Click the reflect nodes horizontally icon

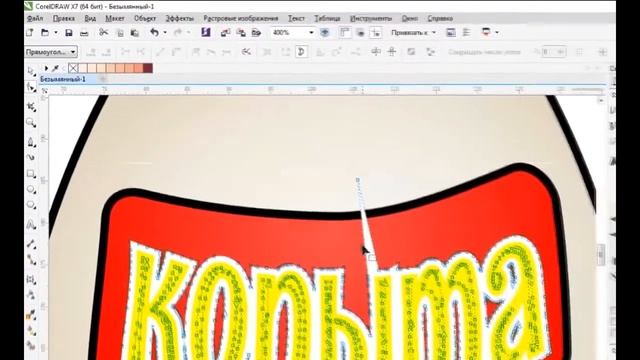[376, 52]
